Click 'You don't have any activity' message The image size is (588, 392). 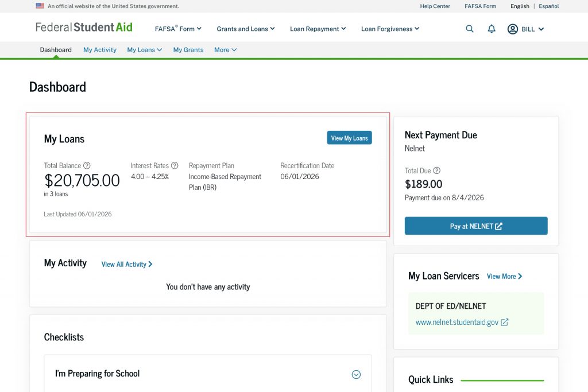[x=208, y=287]
